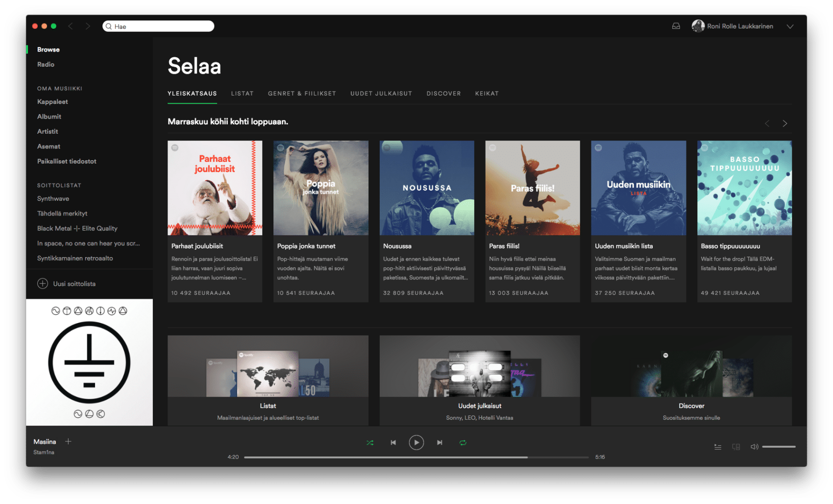Screen dimensions: 833x504
Task: Open Parhaat joulubiisit cover art
Action: click(215, 188)
